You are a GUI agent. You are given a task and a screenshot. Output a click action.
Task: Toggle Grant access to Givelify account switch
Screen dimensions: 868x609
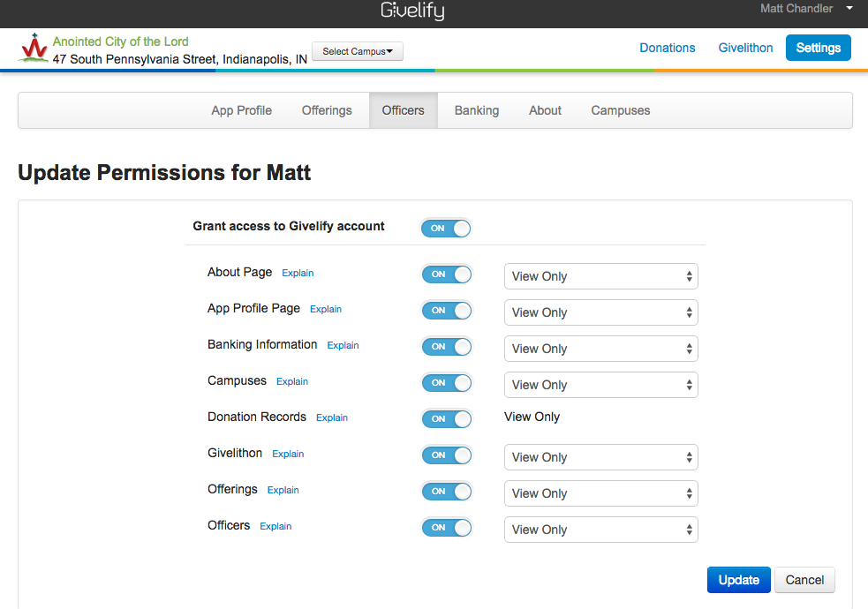coord(446,229)
